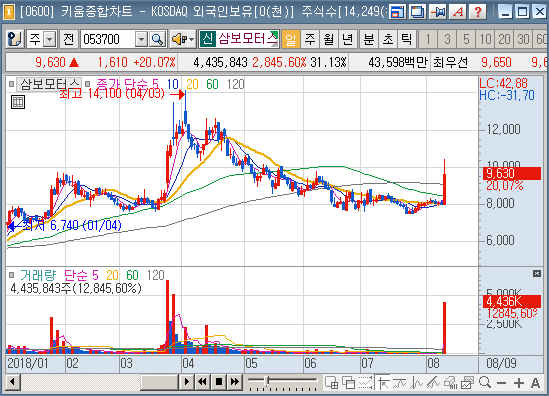Click the scrollbar left arrow button
Viewport: 549px width, 396px height.
(x=13, y=382)
